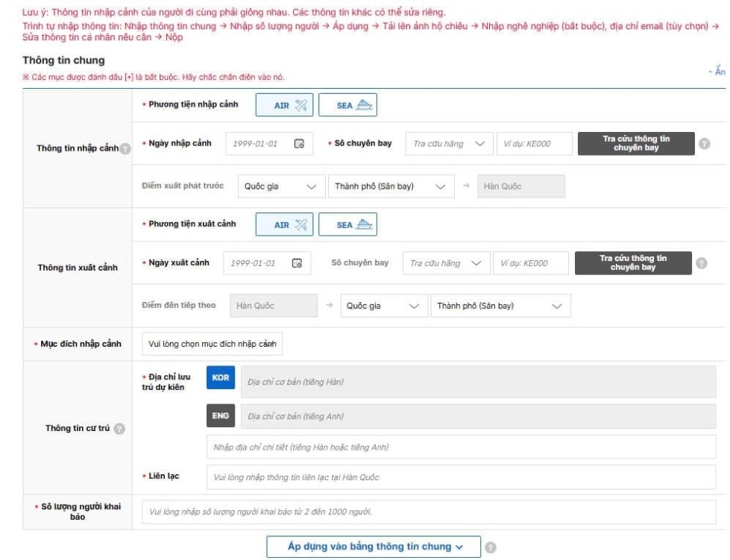Image resolution: width=730 pixels, height=560 pixels.
Task: Click help icon next to Thông tin cư trú
Action: tap(119, 429)
